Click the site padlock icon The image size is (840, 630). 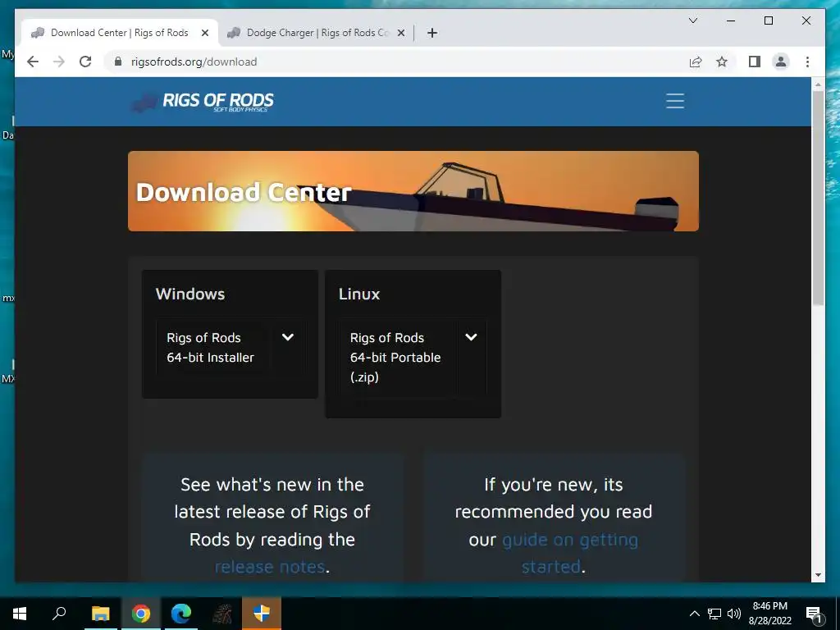tap(118, 62)
